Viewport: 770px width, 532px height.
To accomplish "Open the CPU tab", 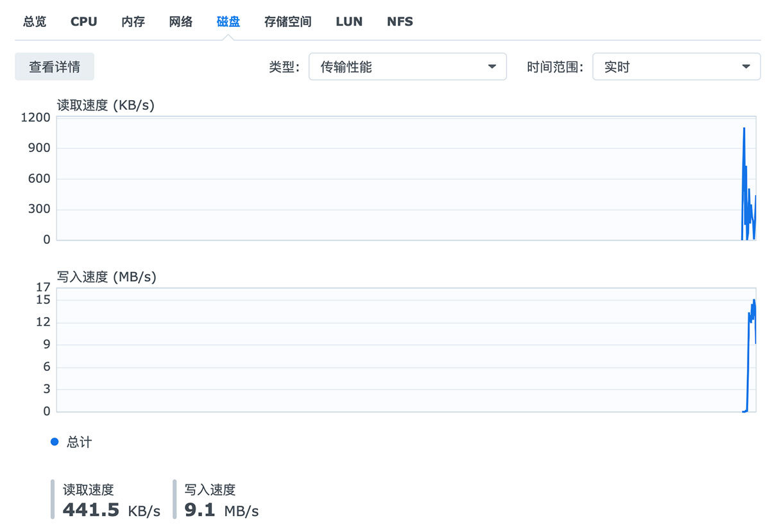I will 83,22.
